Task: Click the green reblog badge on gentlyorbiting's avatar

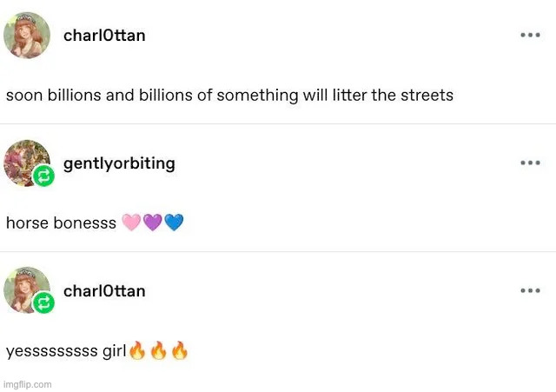Action: pyautogui.click(x=43, y=176)
